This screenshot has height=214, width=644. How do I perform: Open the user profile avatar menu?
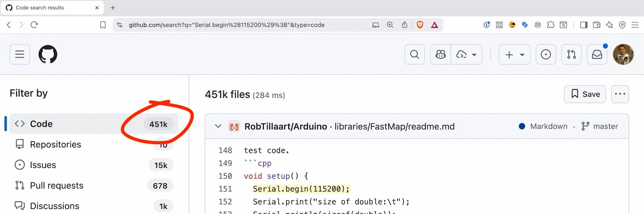[x=623, y=54]
